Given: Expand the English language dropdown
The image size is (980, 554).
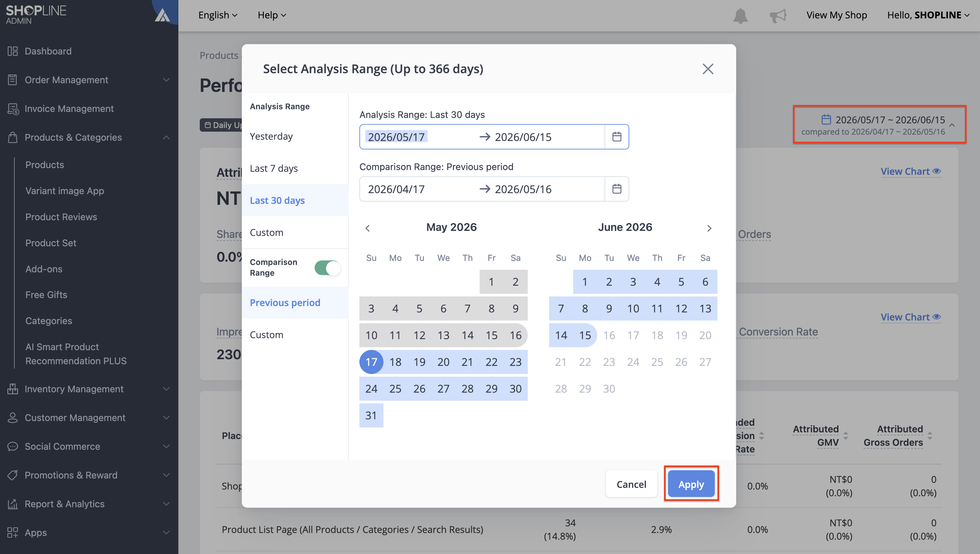Looking at the screenshot, I should (217, 15).
